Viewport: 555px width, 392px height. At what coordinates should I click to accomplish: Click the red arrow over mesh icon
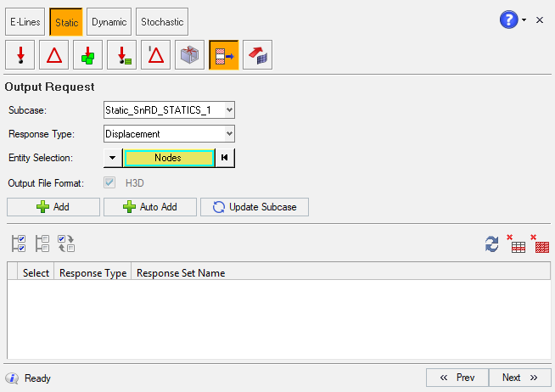click(258, 55)
